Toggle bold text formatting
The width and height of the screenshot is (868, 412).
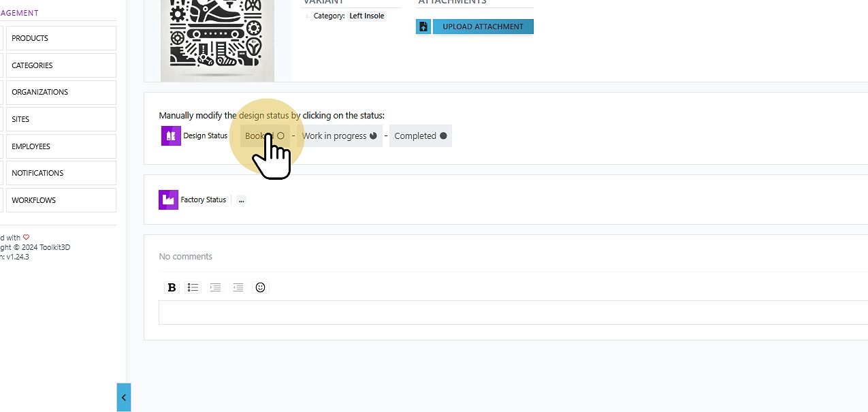tap(172, 287)
